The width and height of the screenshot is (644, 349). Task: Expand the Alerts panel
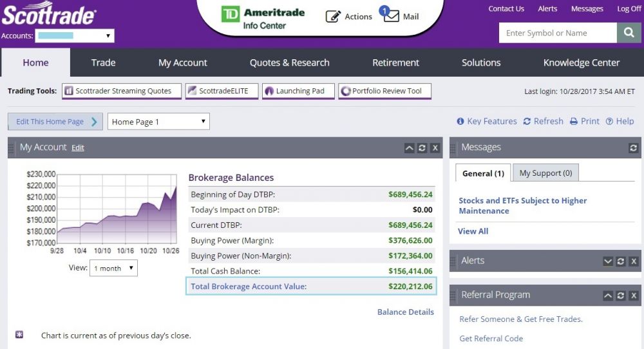tap(607, 261)
